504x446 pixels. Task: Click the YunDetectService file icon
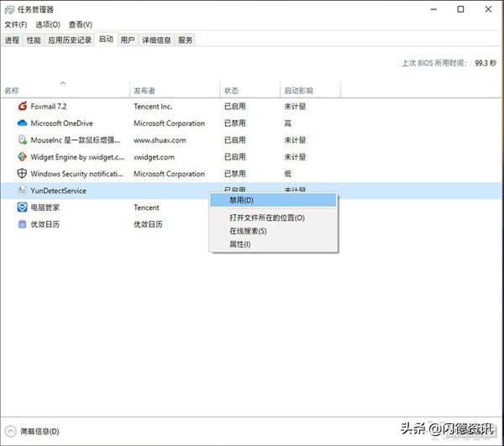click(x=22, y=190)
